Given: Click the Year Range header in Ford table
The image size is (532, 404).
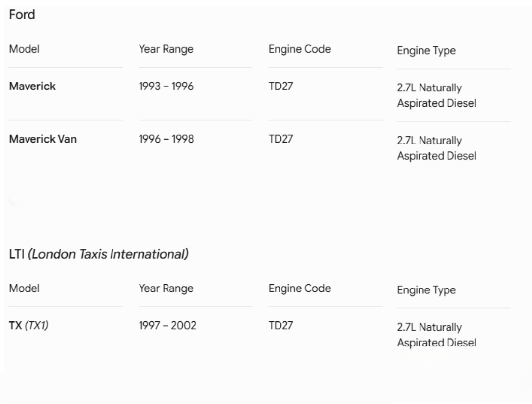Looking at the screenshot, I should (166, 49).
